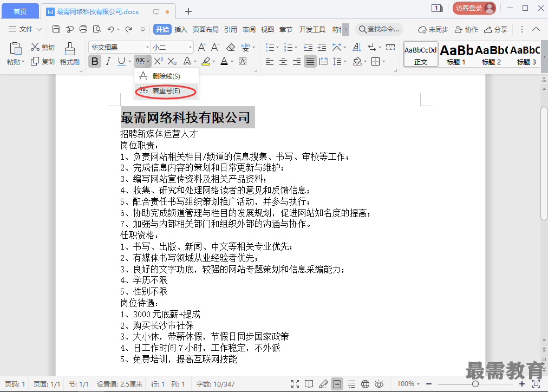Click the fit page icon beside zoom
548x392 pixels.
(536, 384)
